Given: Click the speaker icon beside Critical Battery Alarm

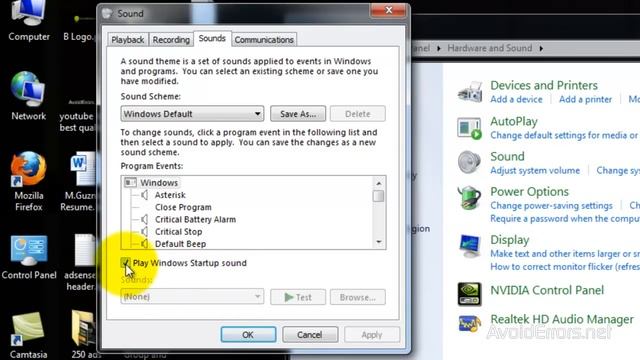Looking at the screenshot, I should pos(144,220).
